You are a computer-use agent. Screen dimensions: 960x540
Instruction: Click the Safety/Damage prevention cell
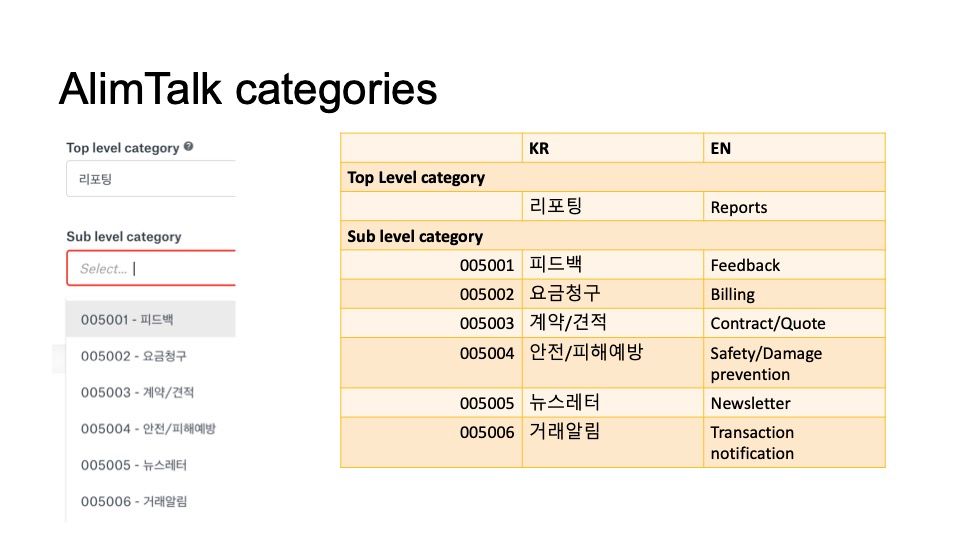pyautogui.click(x=794, y=363)
